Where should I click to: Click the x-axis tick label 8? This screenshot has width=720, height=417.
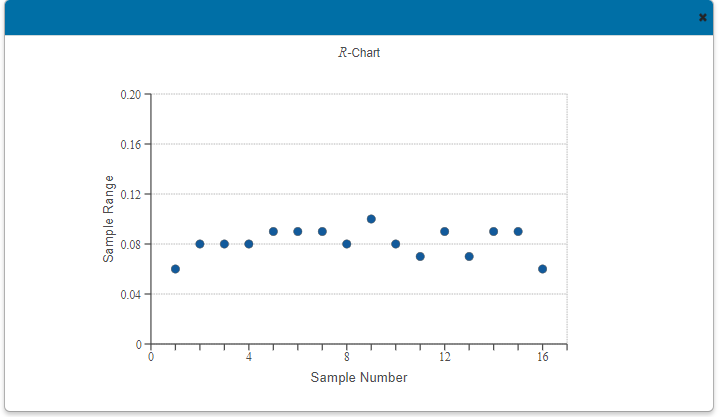click(x=347, y=357)
